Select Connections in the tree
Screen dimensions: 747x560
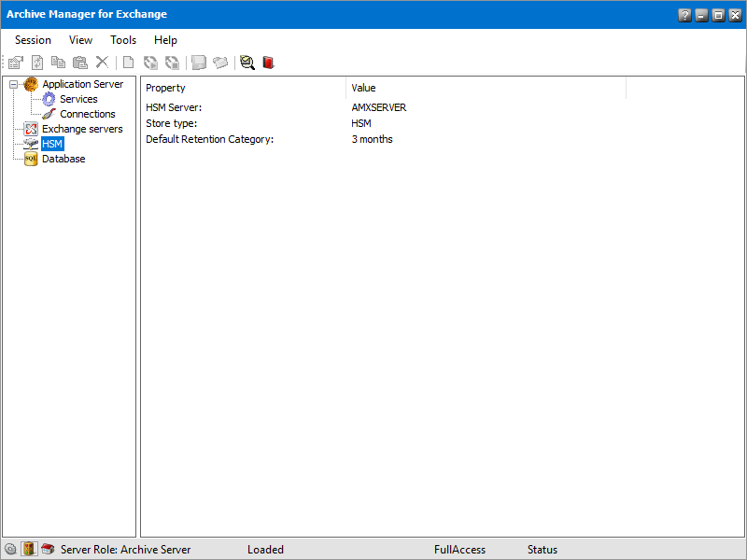(88, 114)
